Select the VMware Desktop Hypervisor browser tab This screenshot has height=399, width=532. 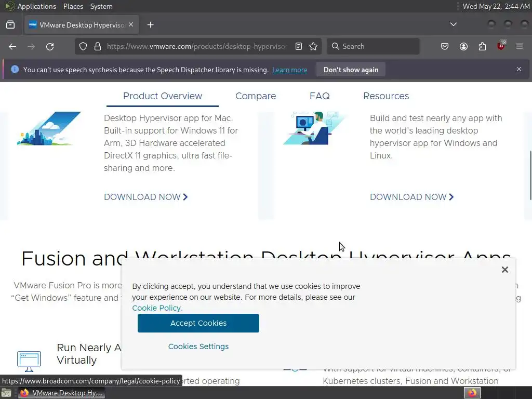coord(82,25)
